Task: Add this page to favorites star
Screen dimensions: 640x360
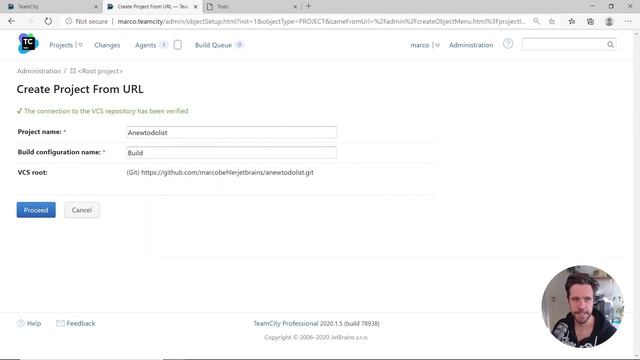Action: tap(552, 21)
